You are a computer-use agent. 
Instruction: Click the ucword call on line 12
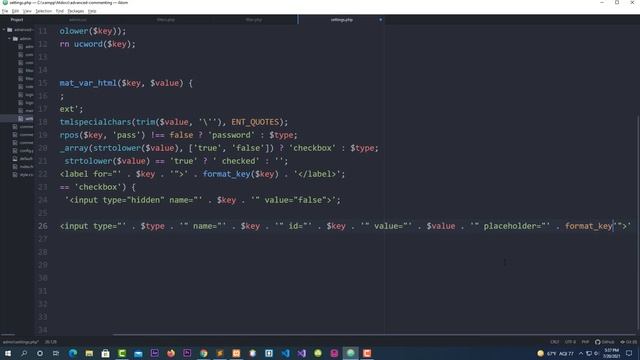coord(88,44)
